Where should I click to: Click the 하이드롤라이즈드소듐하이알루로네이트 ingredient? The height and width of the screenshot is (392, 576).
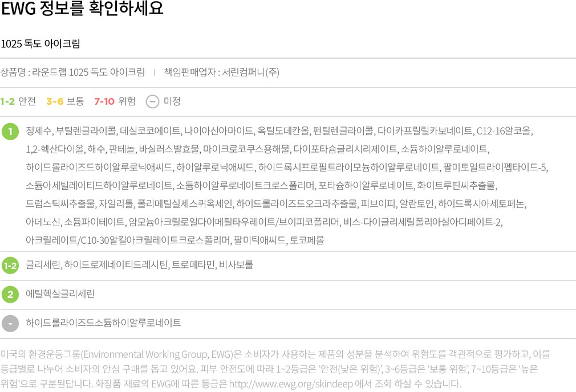103,323
